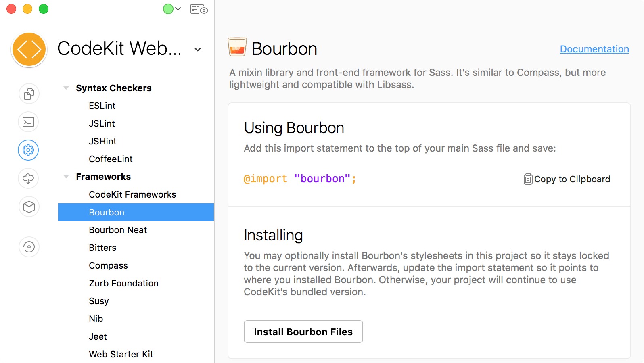Select the gear settings sidebar icon
The width and height of the screenshot is (644, 363).
pos(28,150)
